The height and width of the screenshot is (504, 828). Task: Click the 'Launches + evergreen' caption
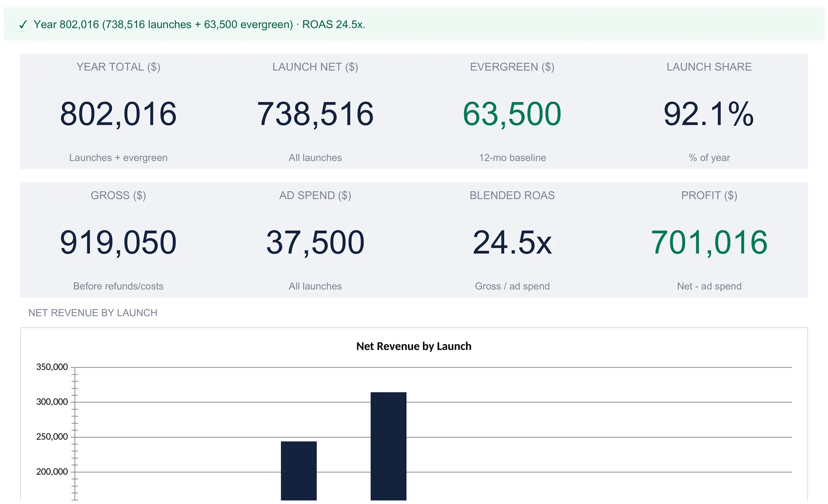pos(118,158)
